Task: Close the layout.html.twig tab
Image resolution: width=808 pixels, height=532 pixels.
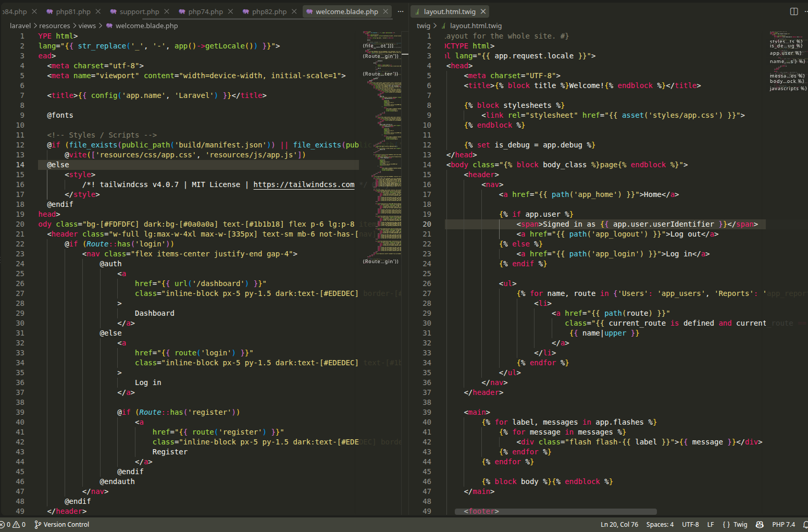Action: pyautogui.click(x=483, y=11)
